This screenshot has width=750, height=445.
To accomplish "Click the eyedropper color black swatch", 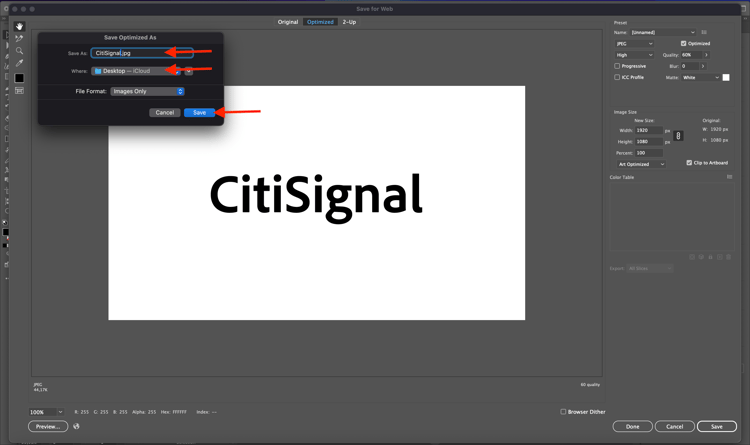I will pyautogui.click(x=19, y=78).
